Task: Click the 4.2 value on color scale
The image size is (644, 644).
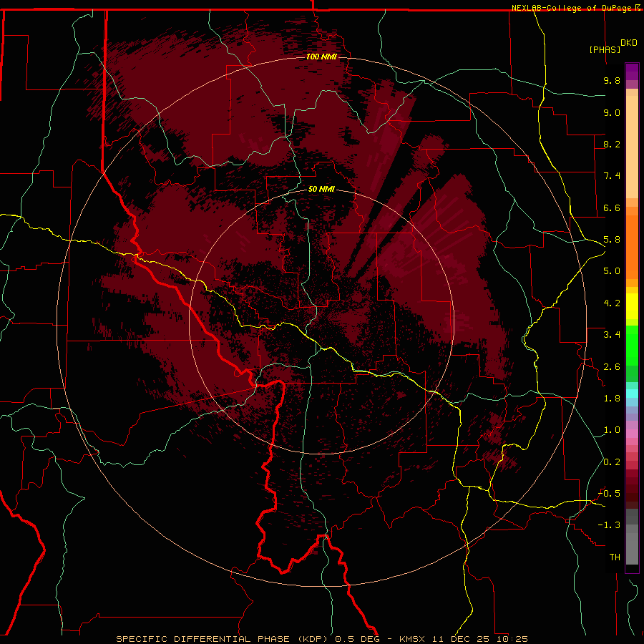Action: click(x=612, y=303)
